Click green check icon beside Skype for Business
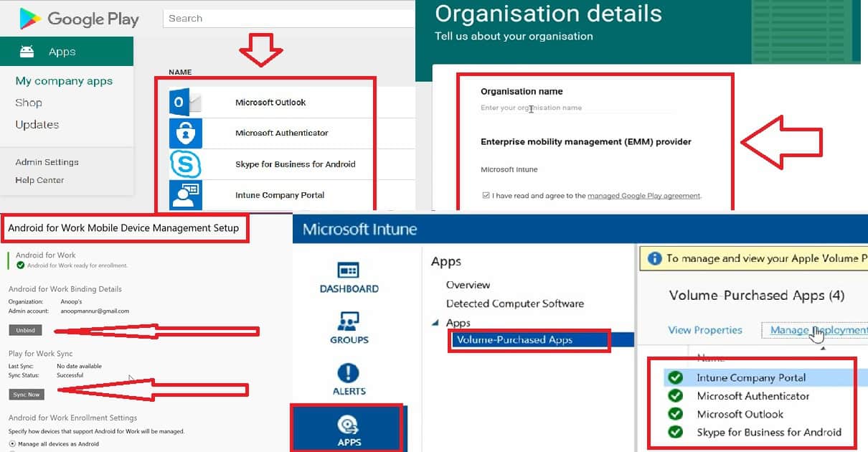 (x=675, y=432)
